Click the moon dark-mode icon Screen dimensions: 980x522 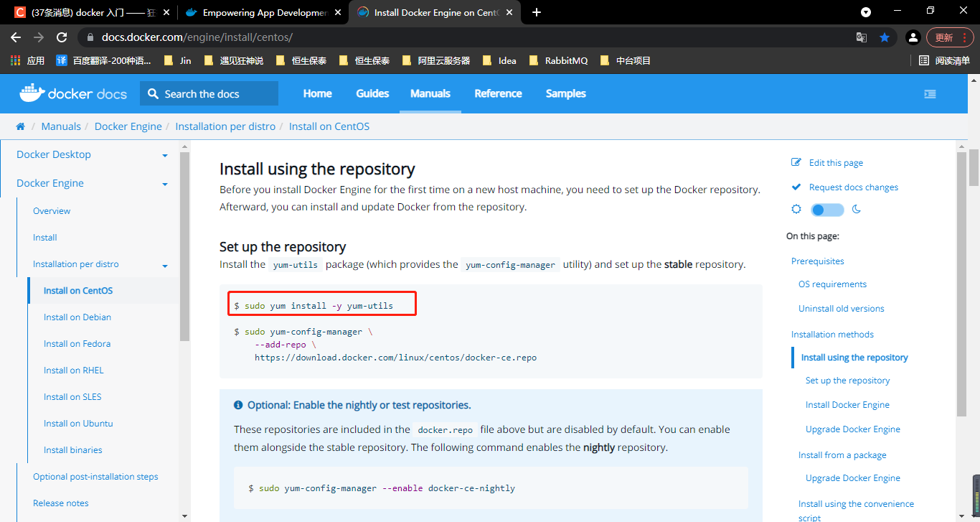coord(857,210)
